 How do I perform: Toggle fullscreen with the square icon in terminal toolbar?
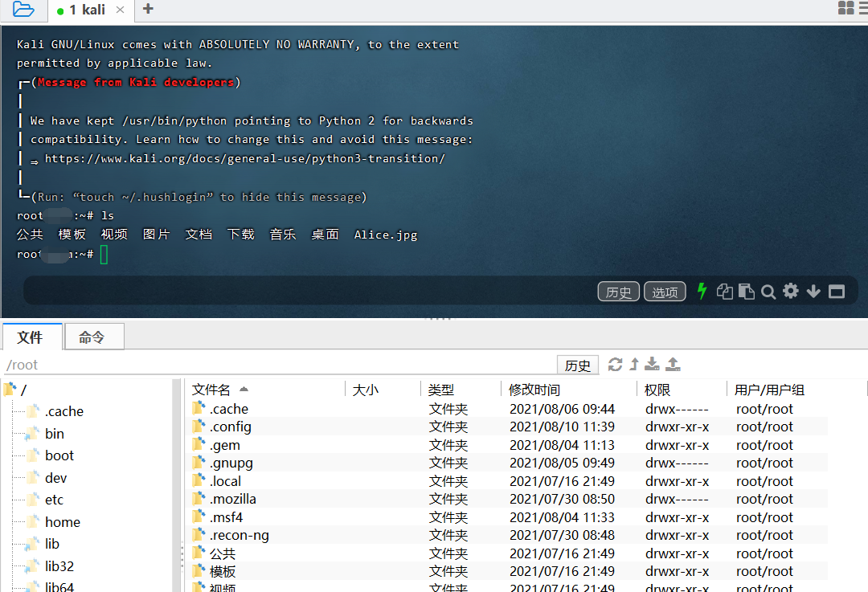(x=835, y=291)
